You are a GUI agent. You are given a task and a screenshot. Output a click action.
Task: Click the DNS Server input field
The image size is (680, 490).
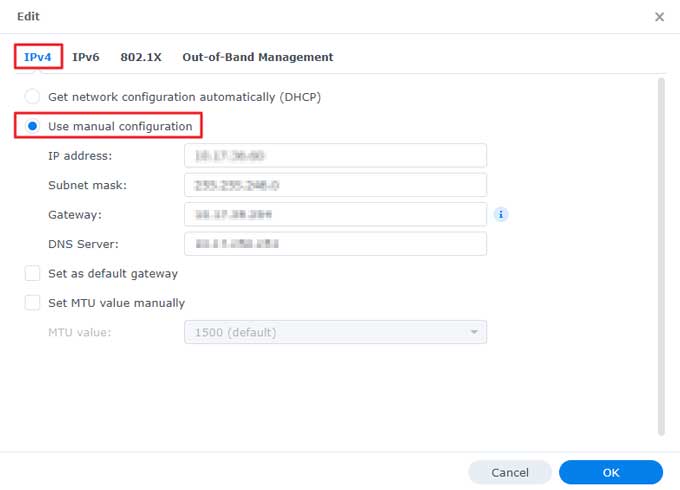click(x=335, y=244)
